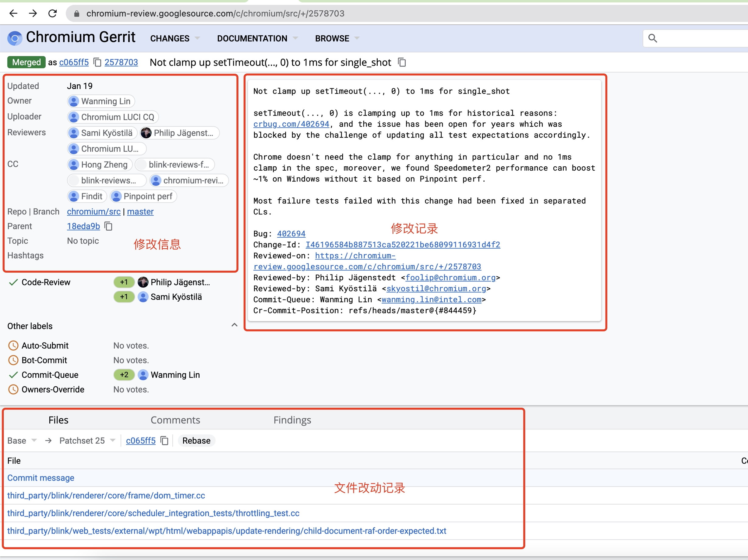Click the Rebase button
748x560 pixels.
pos(196,441)
